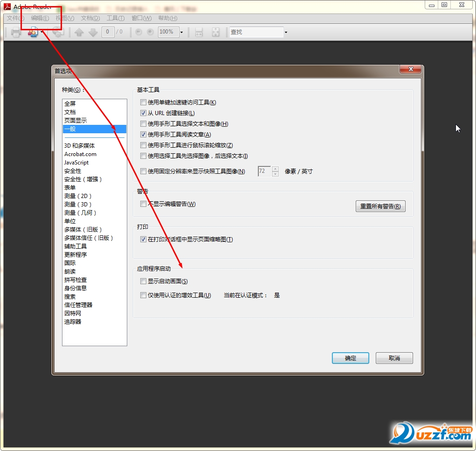Viewport: 476px width, 451px height.
Task: Select 3D 和多媒体 category
Action: pyautogui.click(x=95, y=145)
